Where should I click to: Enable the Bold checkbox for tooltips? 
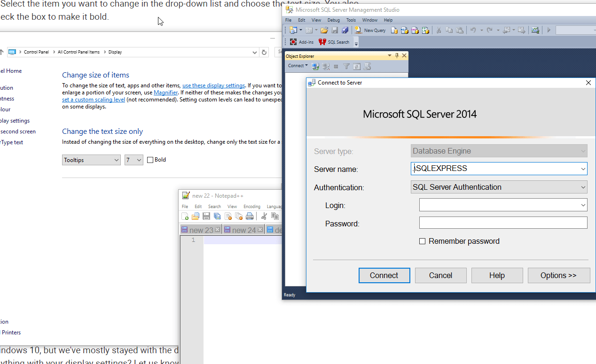click(x=150, y=160)
